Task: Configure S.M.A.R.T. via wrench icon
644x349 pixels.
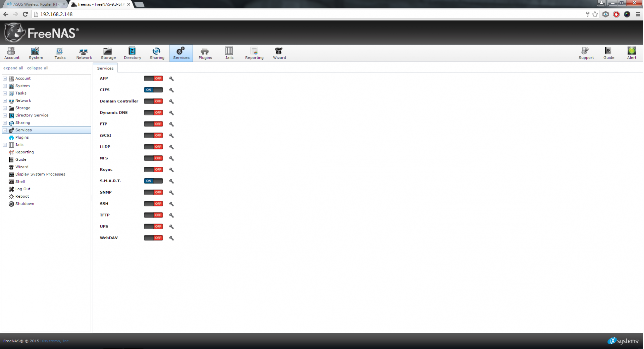Action: pos(171,181)
